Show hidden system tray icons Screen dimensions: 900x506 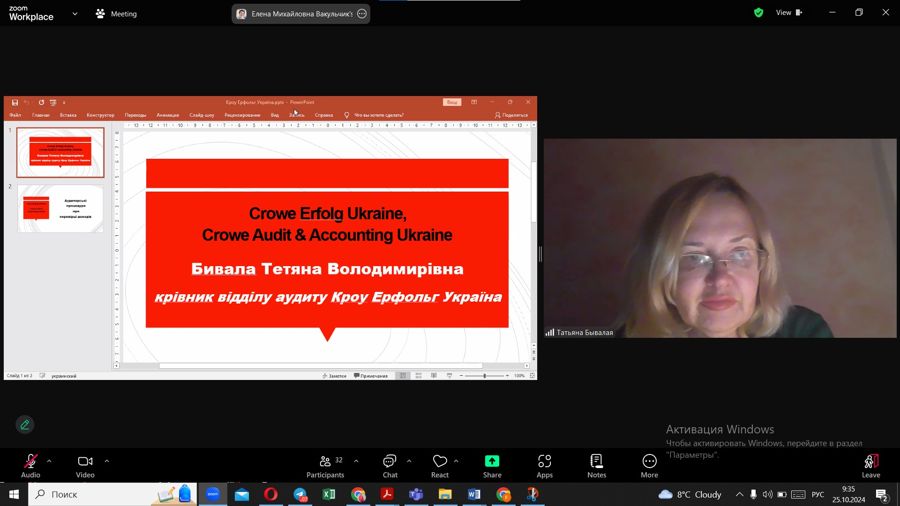point(739,494)
